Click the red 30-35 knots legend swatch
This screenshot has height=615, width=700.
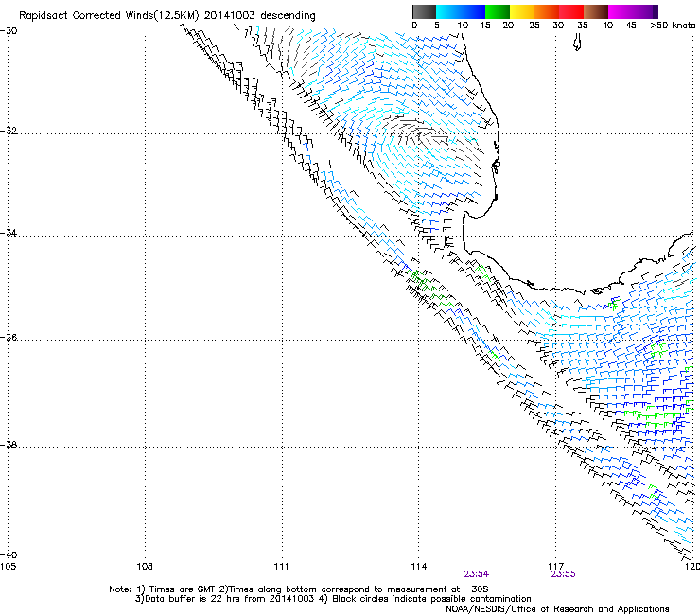pos(571,11)
